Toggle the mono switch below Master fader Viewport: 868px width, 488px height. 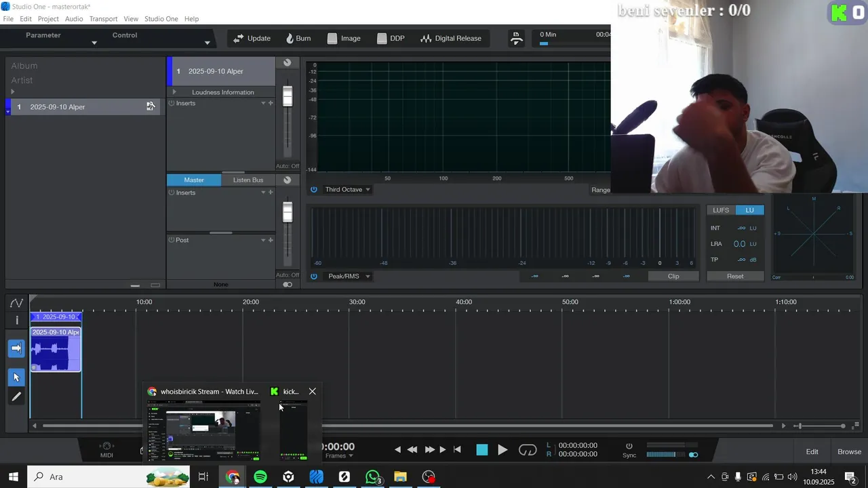point(288,285)
